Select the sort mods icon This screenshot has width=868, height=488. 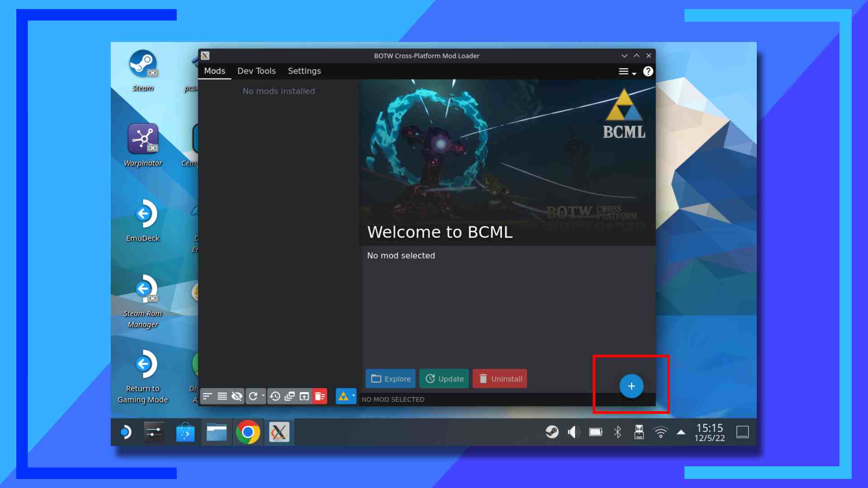pos(208,396)
